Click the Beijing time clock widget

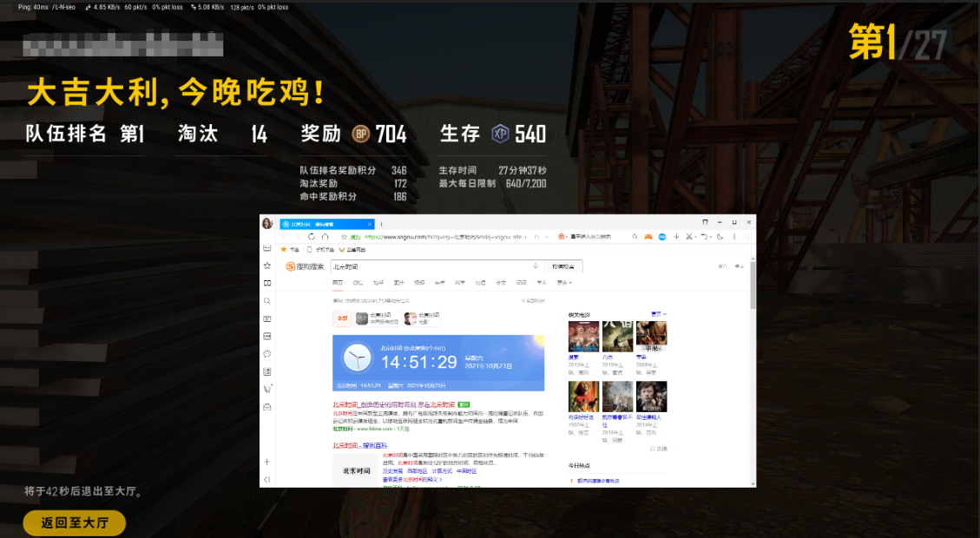coord(438,363)
